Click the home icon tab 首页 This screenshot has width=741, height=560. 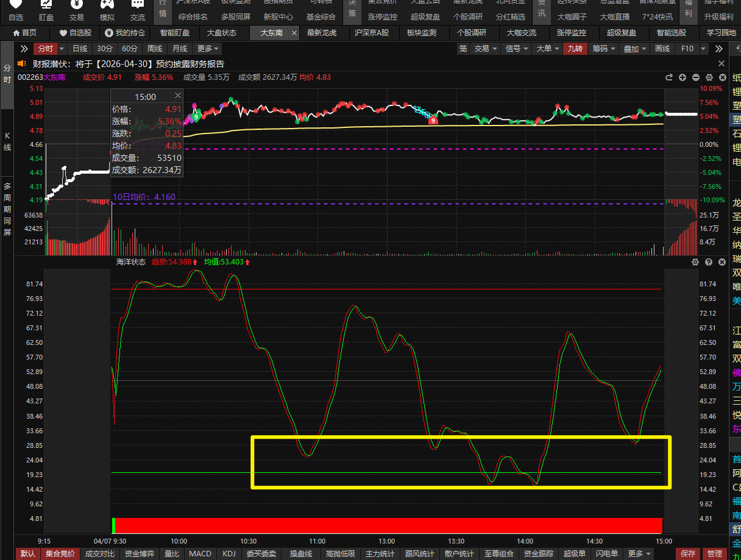coord(24,33)
